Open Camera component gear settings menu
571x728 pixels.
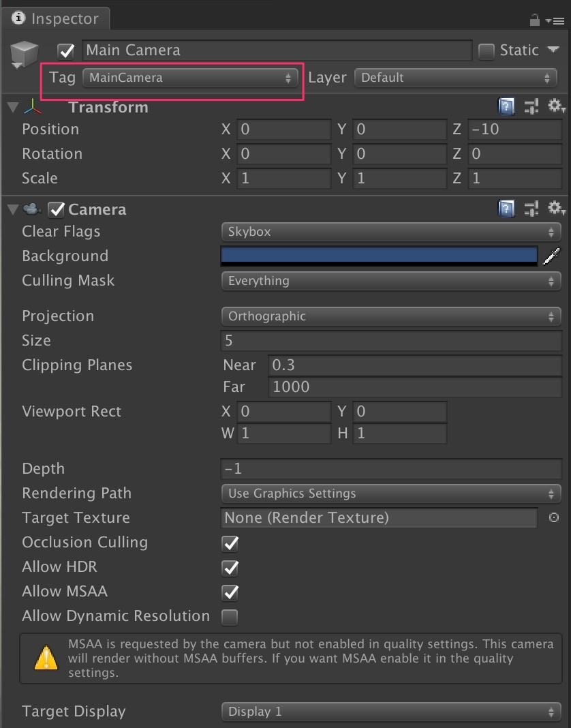click(556, 209)
